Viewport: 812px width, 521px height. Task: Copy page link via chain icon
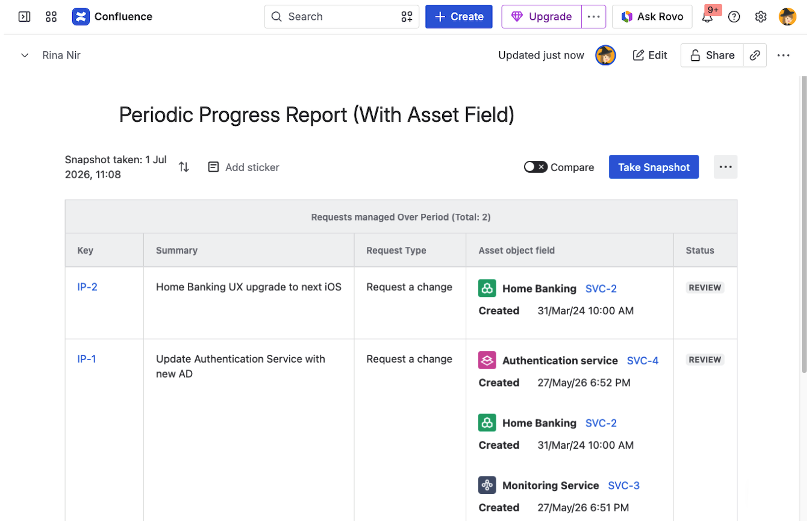click(755, 55)
